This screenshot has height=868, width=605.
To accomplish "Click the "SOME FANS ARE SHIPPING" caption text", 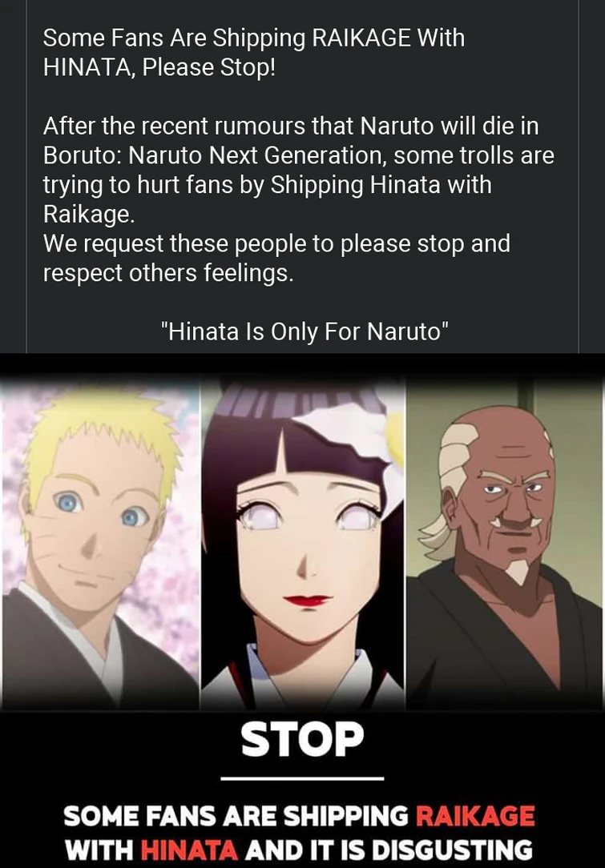I will (236, 816).
